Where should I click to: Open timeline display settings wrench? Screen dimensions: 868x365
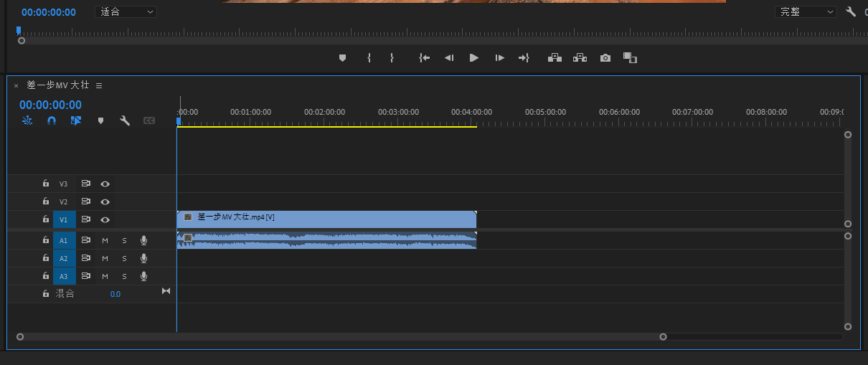click(124, 121)
